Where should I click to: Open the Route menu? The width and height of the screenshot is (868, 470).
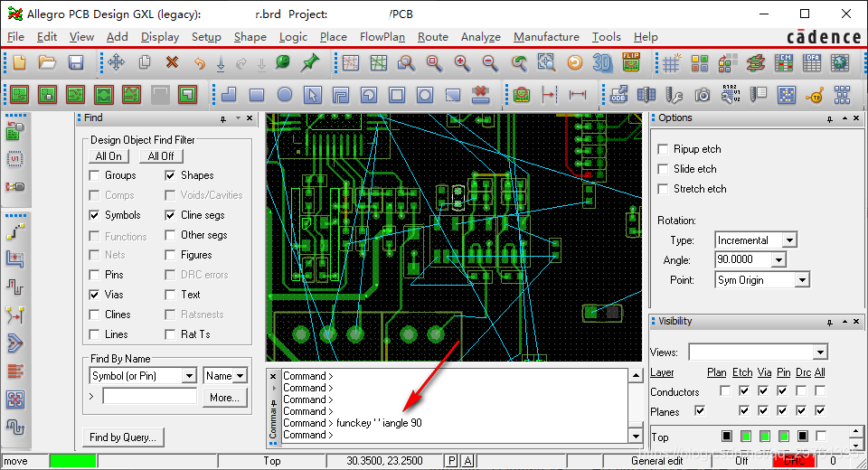432,37
